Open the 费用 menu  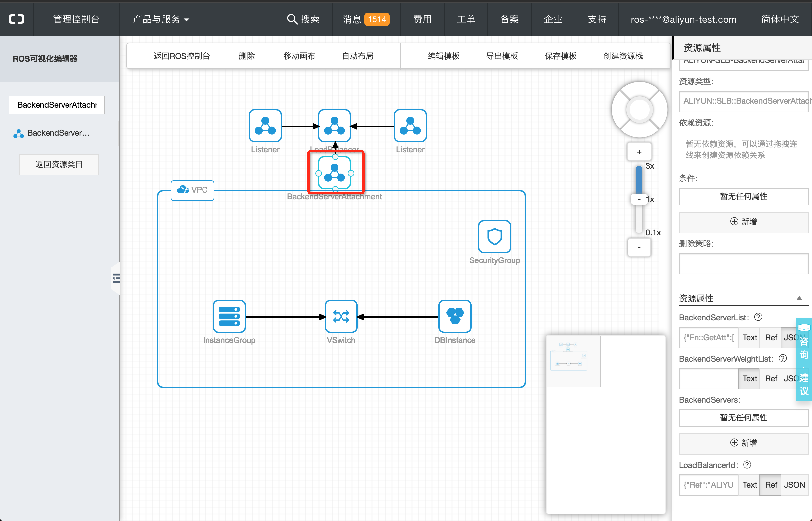[422, 19]
